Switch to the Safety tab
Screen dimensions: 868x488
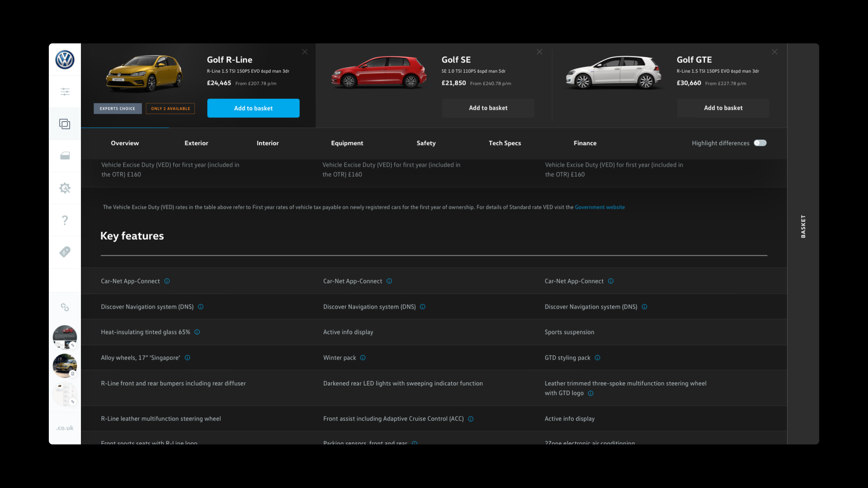click(426, 143)
